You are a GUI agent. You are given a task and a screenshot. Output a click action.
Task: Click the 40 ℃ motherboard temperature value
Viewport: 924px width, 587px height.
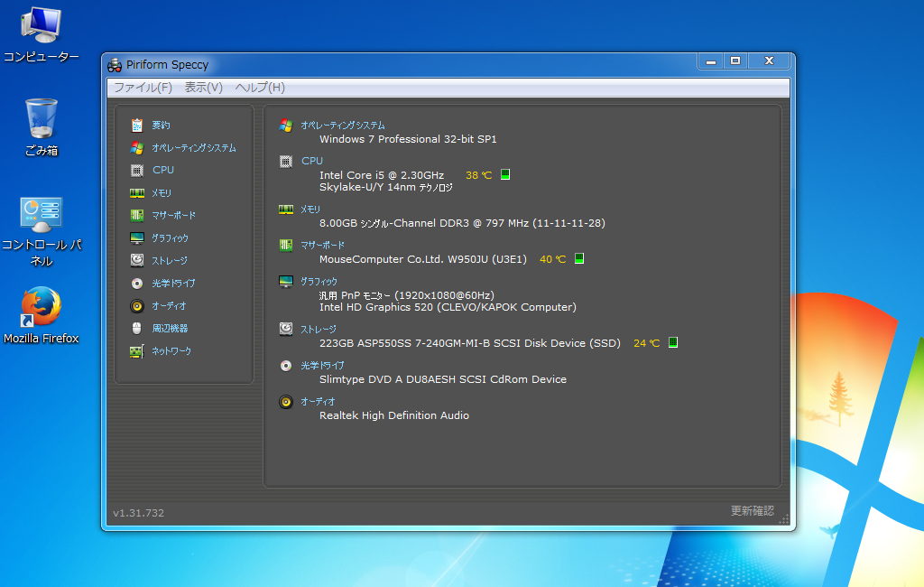click(x=553, y=259)
